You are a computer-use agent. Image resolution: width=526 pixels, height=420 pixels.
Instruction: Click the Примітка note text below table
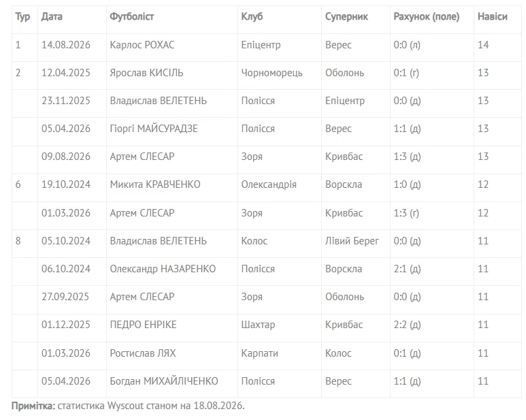pos(128,406)
